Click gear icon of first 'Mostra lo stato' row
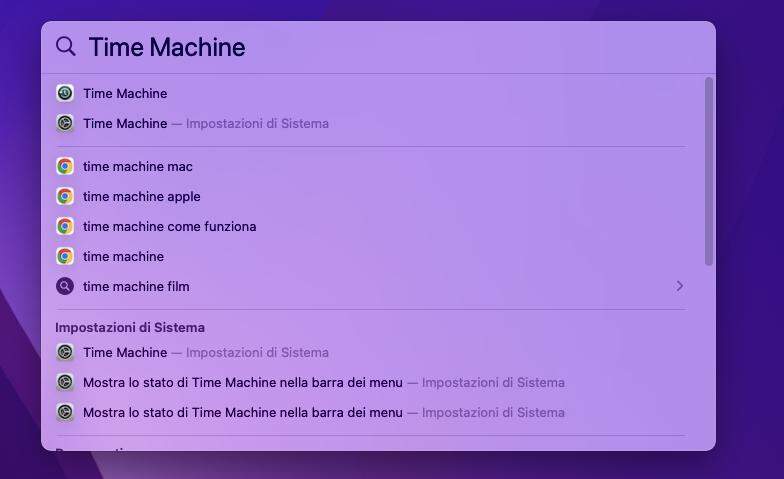This screenshot has width=784, height=479. coord(65,382)
